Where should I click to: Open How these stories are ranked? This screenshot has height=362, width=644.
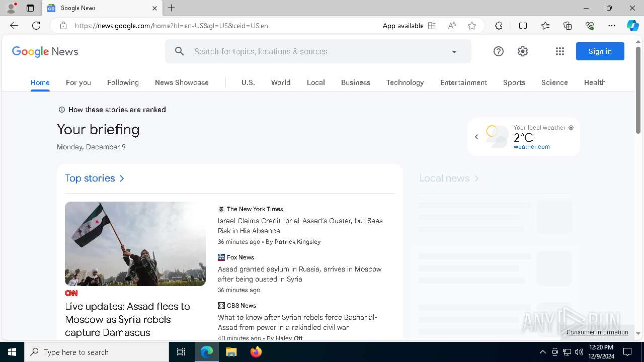point(112,110)
